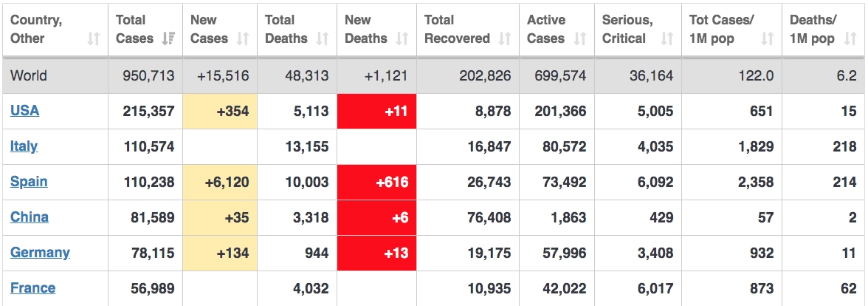This screenshot has height=306, width=868.
Task: Follow the Spain country link
Action: [29, 182]
